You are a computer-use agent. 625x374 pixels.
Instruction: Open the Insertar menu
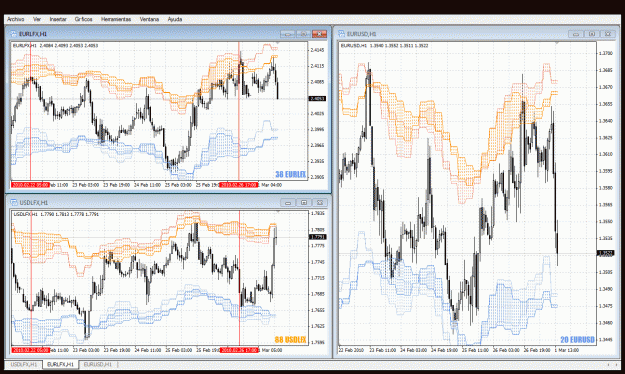coord(58,19)
